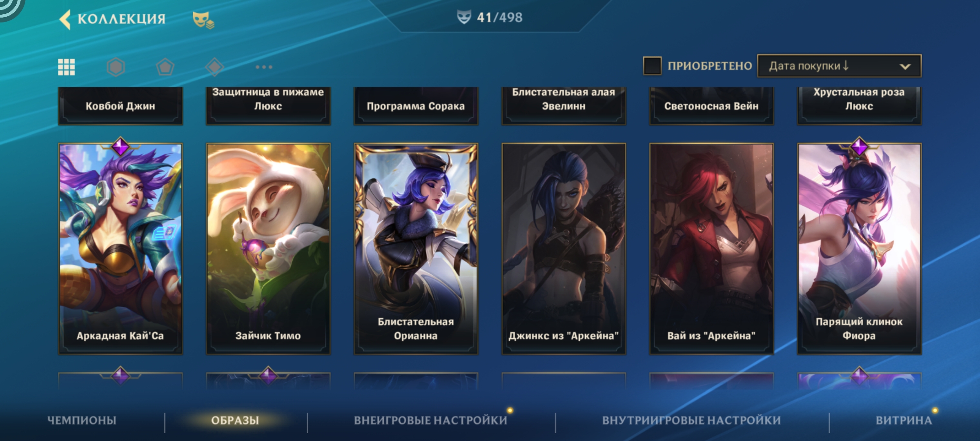This screenshot has height=441, width=980.
Task: Open the Внутриигровые настройки tab
Action: click(691, 420)
